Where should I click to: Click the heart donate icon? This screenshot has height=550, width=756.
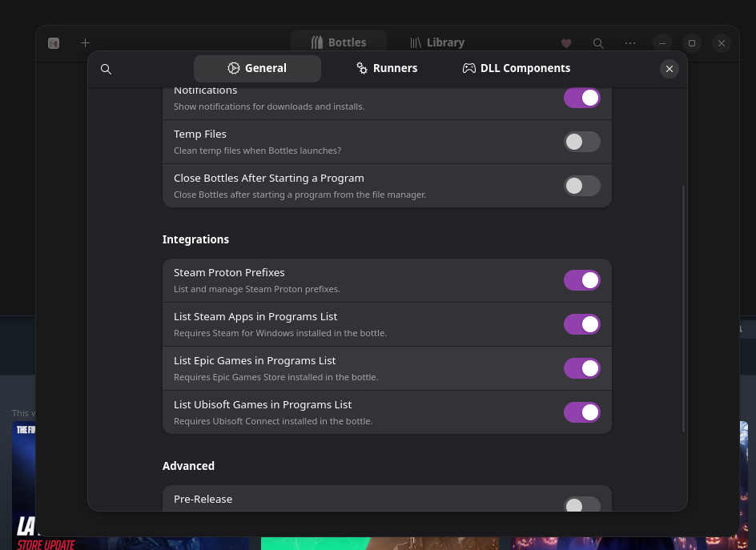click(566, 43)
